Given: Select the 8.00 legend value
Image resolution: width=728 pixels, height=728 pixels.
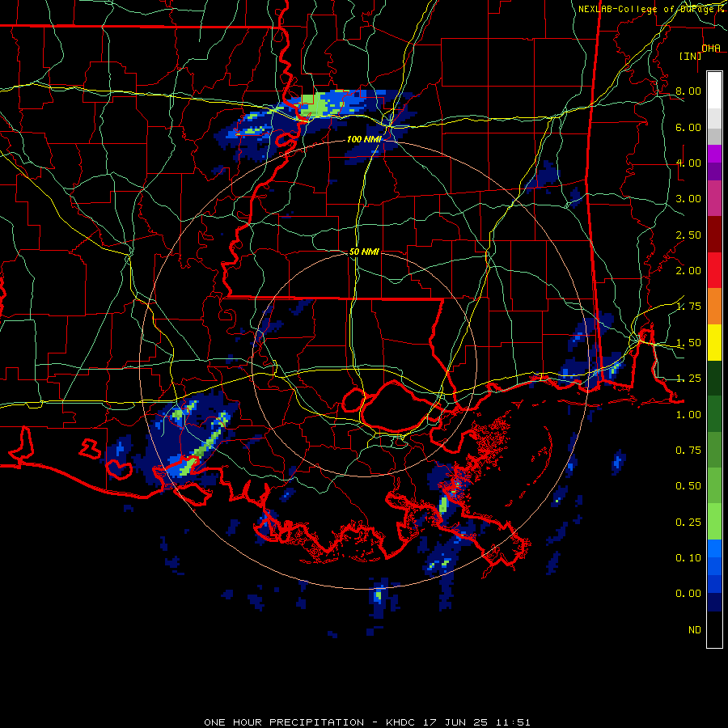Looking at the screenshot, I should (688, 91).
